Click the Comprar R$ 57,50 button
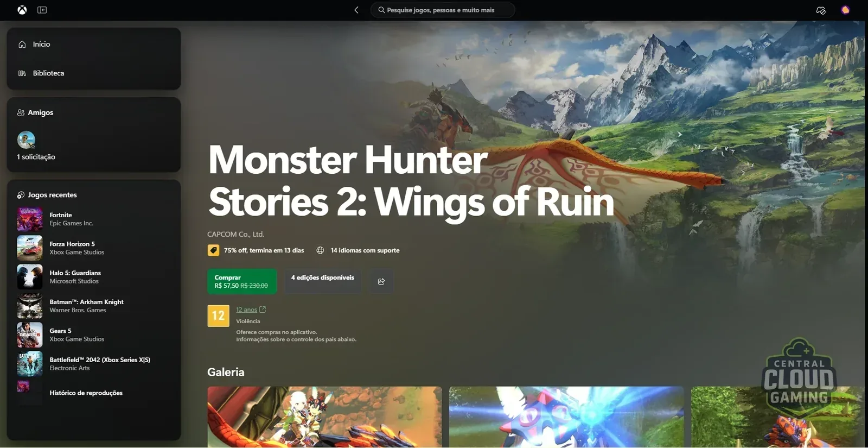 [x=242, y=281]
